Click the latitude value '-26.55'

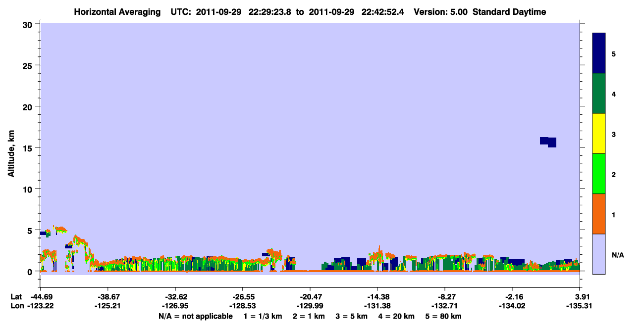[243, 297]
